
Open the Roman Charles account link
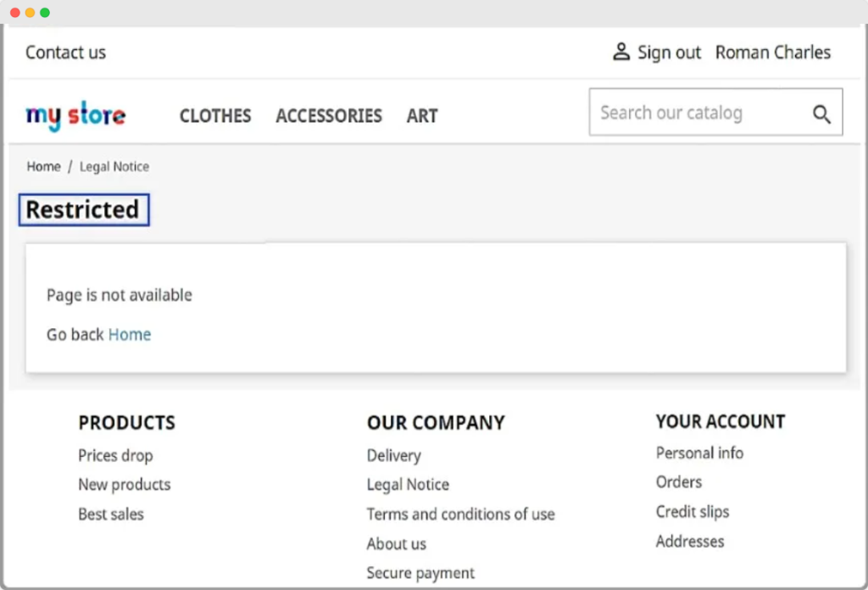pos(773,53)
